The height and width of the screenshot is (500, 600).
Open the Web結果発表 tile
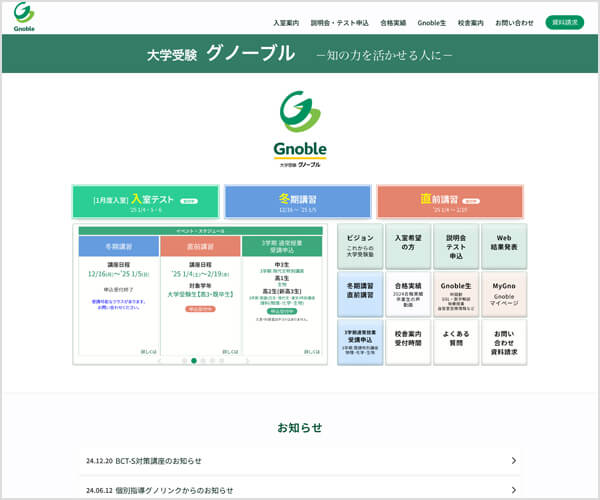(x=504, y=247)
